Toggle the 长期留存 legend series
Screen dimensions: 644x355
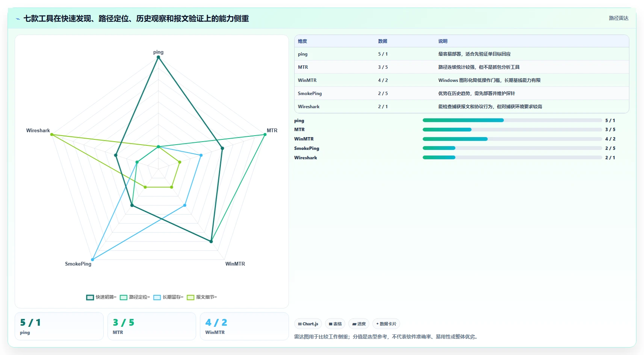point(168,297)
